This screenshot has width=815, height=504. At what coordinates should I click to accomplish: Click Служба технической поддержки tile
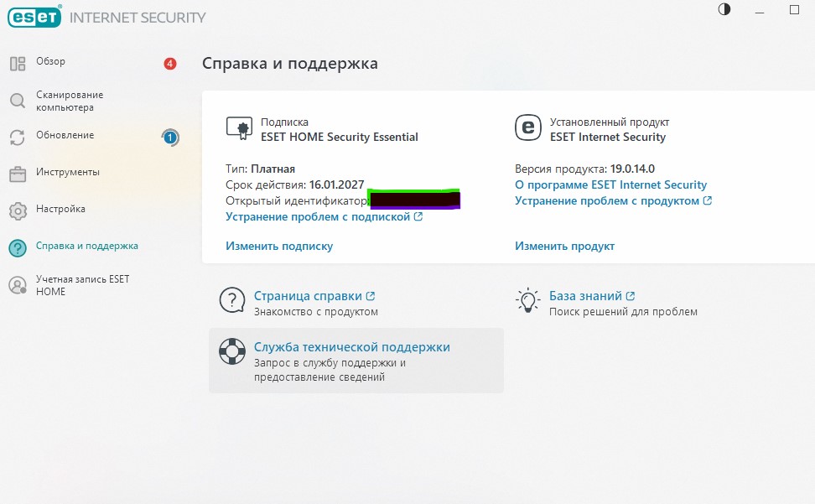tap(356, 361)
